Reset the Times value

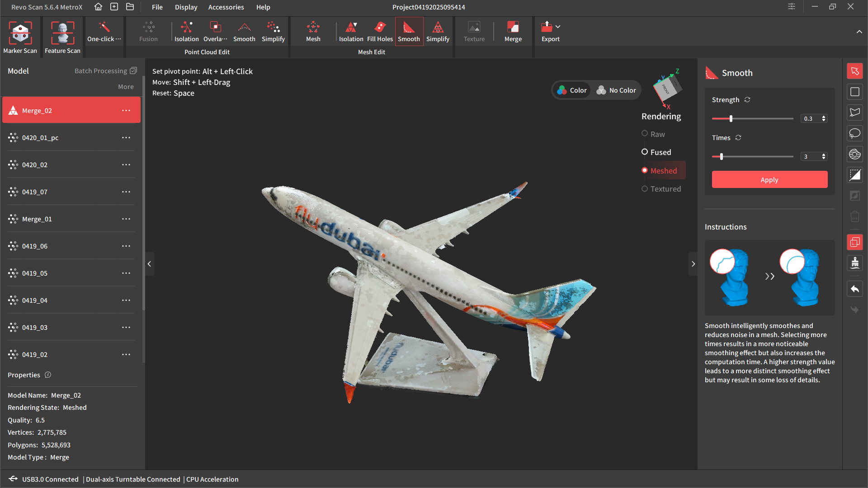pyautogui.click(x=738, y=138)
